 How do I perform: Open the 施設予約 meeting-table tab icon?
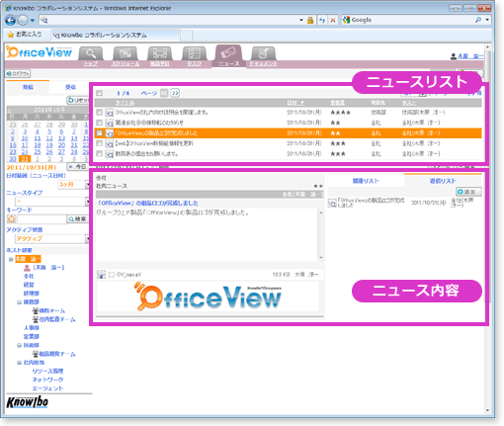[160, 53]
